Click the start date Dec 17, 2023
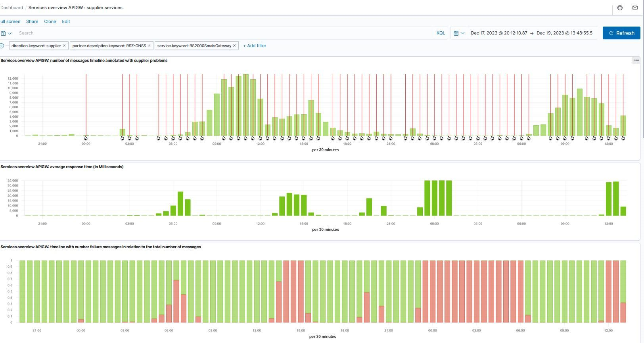The image size is (644, 343). pyautogui.click(x=499, y=33)
